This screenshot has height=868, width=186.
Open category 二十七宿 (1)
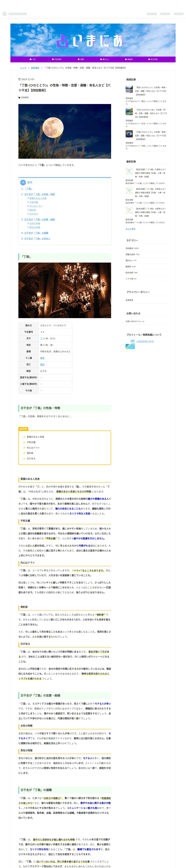(x=131, y=279)
